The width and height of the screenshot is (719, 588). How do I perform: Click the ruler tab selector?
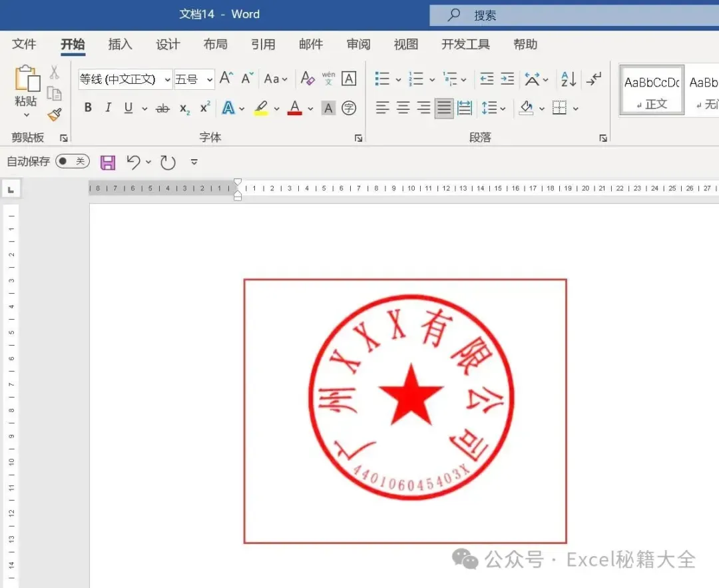[x=11, y=189]
